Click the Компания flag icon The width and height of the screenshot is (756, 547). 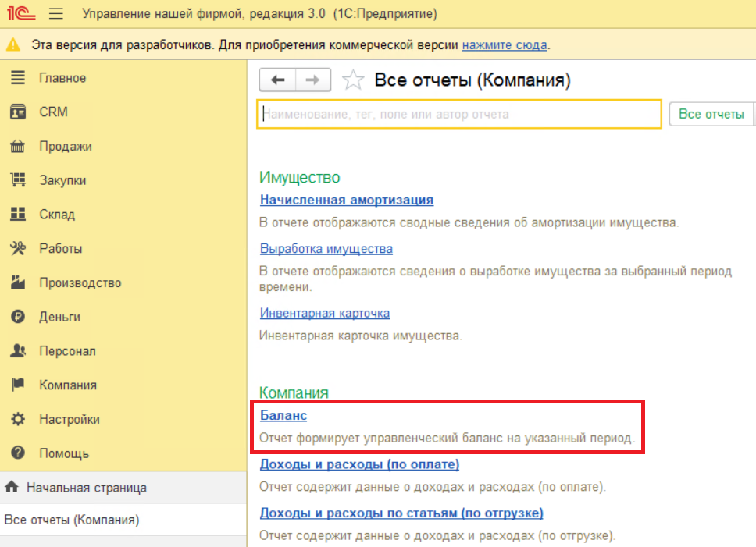18,385
